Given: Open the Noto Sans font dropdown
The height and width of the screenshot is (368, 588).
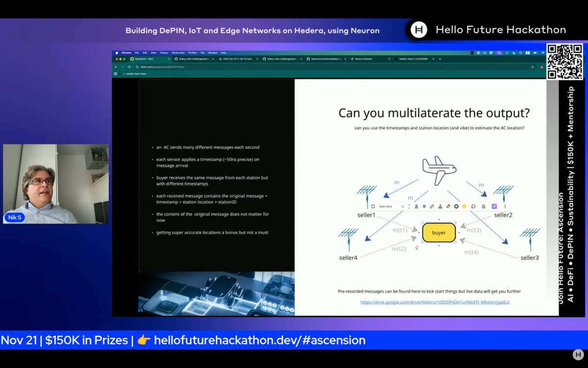Looking at the screenshot, I should 386,207.
